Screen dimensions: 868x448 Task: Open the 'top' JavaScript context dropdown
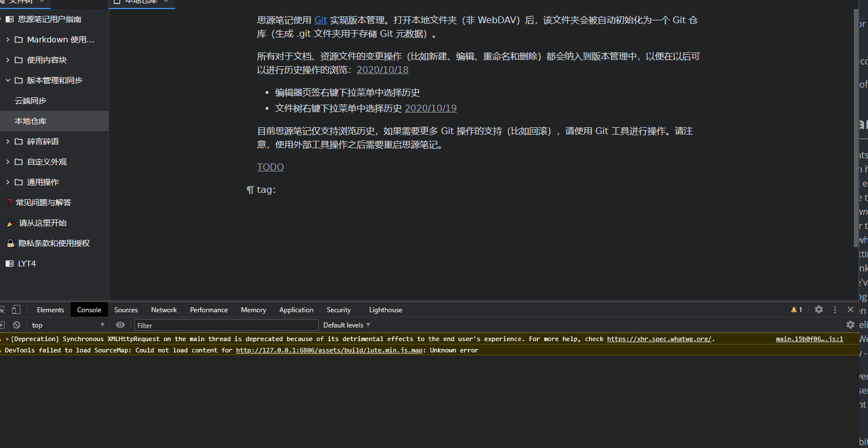coord(68,325)
